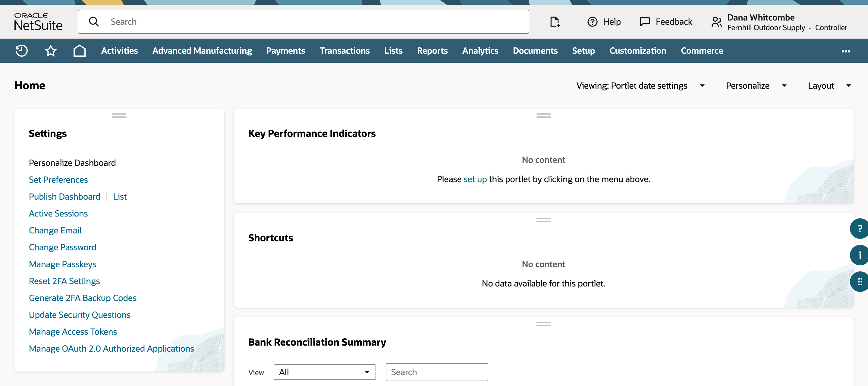Open the Customization menu
Screen dimensions: 868x386
637,51
